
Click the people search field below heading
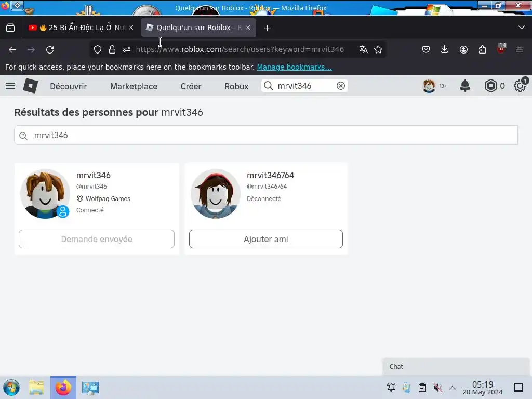[x=266, y=135]
